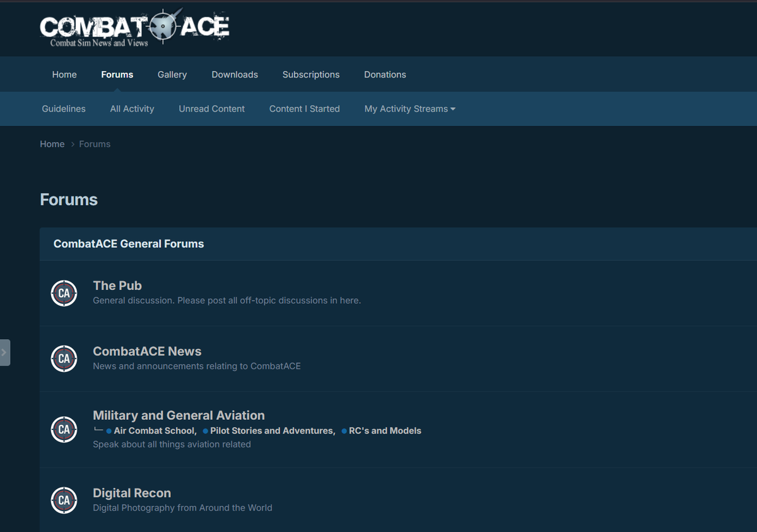Click the blue dot beside RC's and Models

click(x=344, y=431)
